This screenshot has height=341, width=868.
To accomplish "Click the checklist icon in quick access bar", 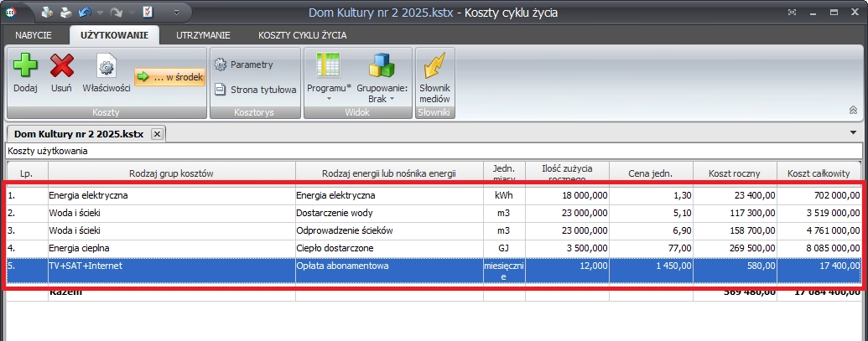I will (x=147, y=13).
